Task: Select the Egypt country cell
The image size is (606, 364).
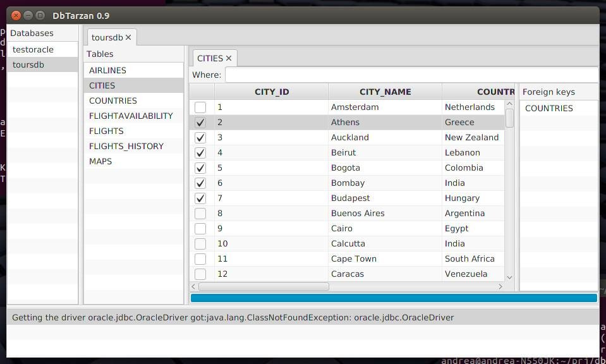Action: coord(473,228)
